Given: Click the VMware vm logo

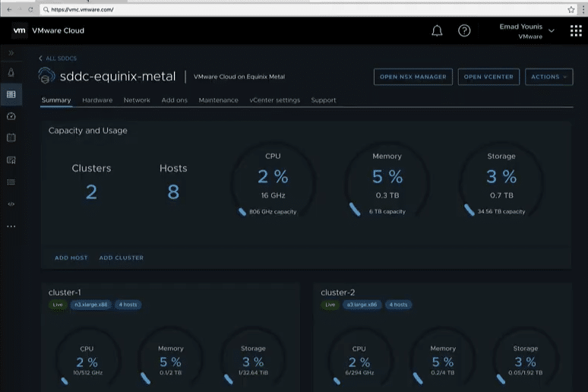Looking at the screenshot, I should tap(20, 30).
